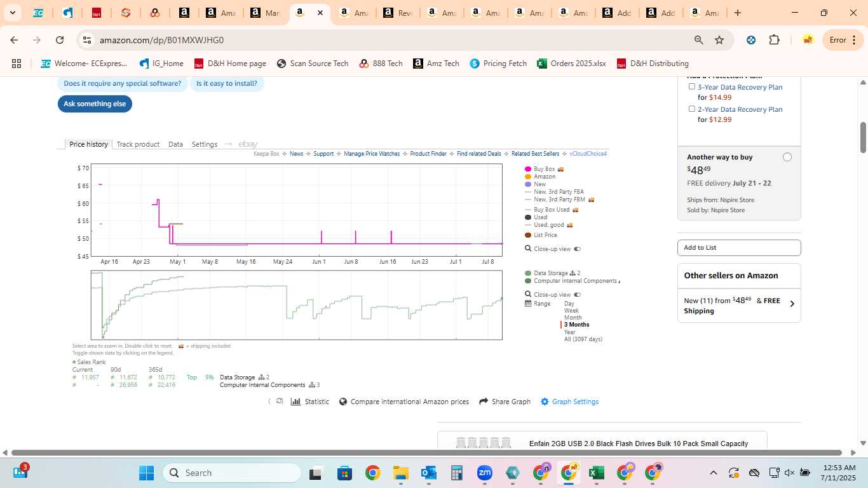Image resolution: width=868 pixels, height=488 pixels.
Task: Open the tab search chevron at top left
Action: click(12, 13)
